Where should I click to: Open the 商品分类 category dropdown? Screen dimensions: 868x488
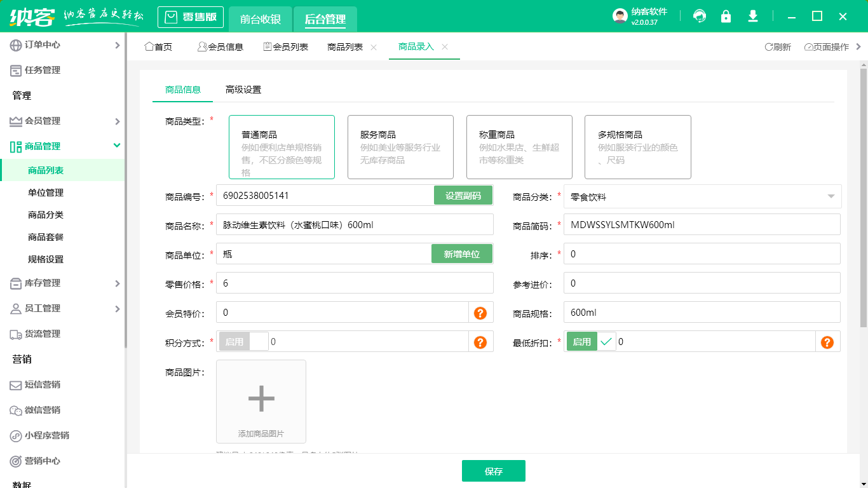pyautogui.click(x=699, y=195)
